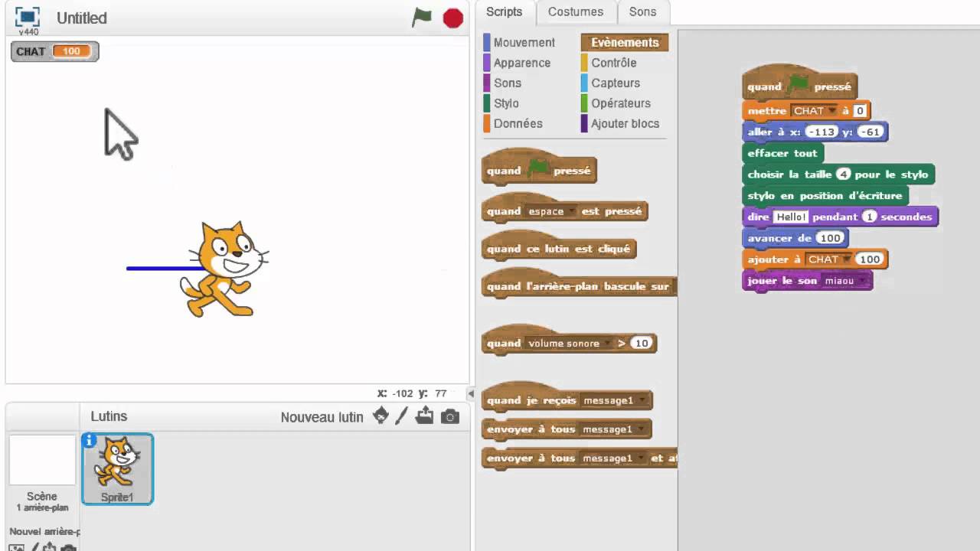The image size is (980, 551).
Task: Click value 0 in mettre CHAT block
Action: coord(860,111)
